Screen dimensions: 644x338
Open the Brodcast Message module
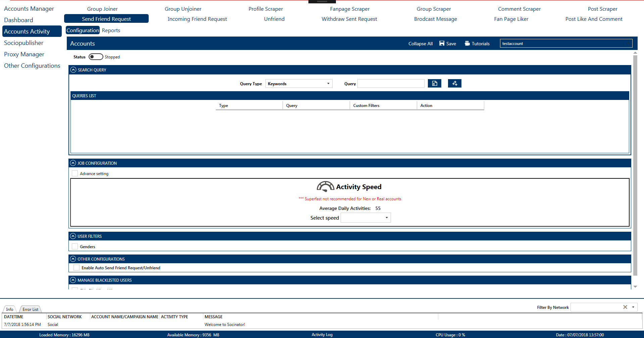click(436, 19)
